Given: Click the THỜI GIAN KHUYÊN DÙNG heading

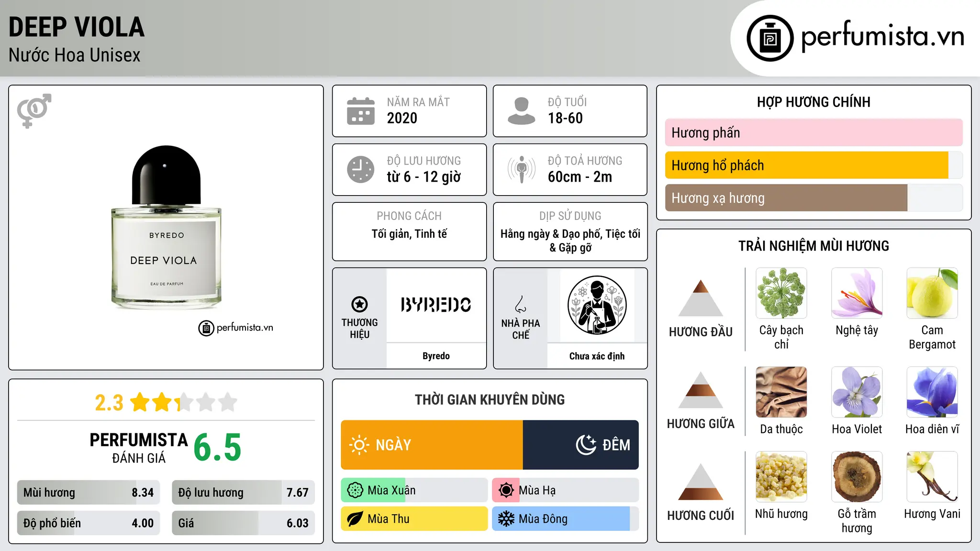Looking at the screenshot, I should tap(490, 399).
